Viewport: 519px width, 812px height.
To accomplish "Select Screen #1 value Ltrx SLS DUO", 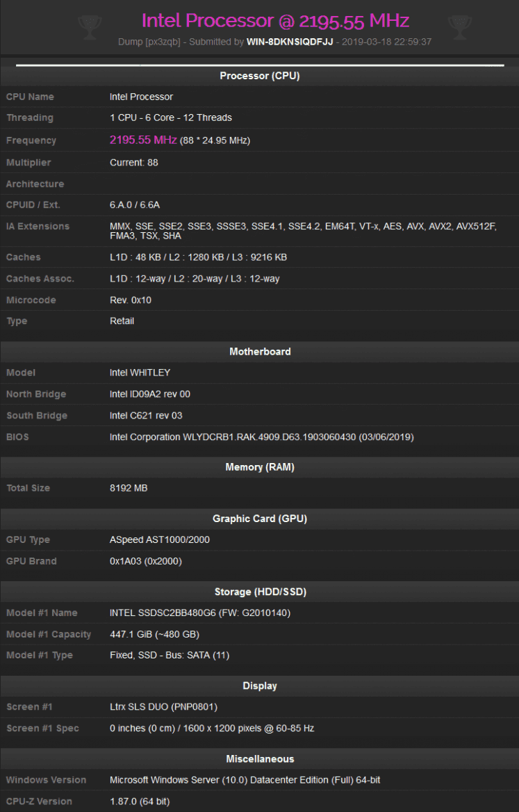I will click(x=163, y=707).
